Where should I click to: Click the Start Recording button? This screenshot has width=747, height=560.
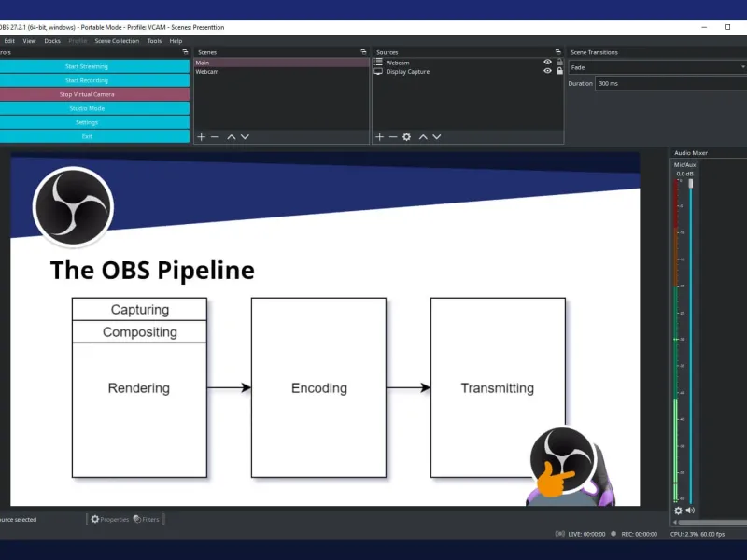click(94, 80)
